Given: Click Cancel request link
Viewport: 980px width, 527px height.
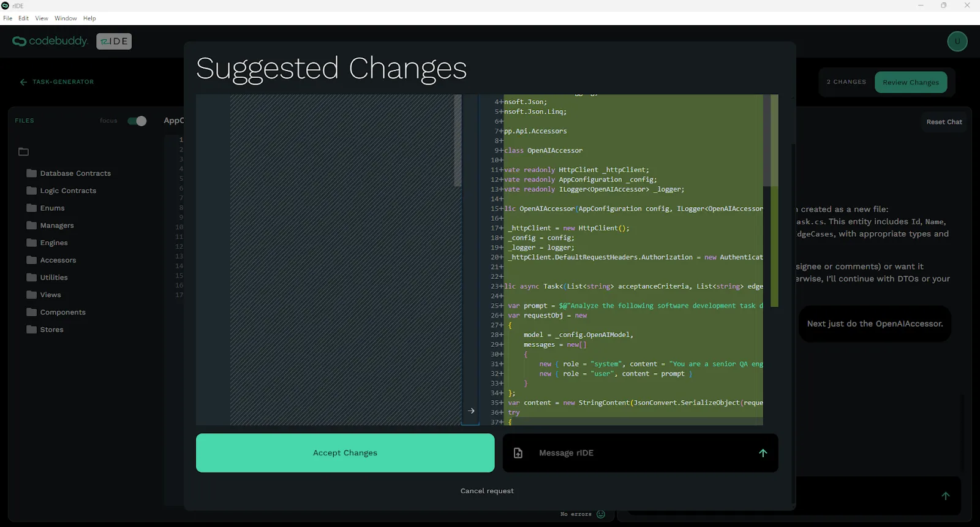Looking at the screenshot, I should point(487,491).
